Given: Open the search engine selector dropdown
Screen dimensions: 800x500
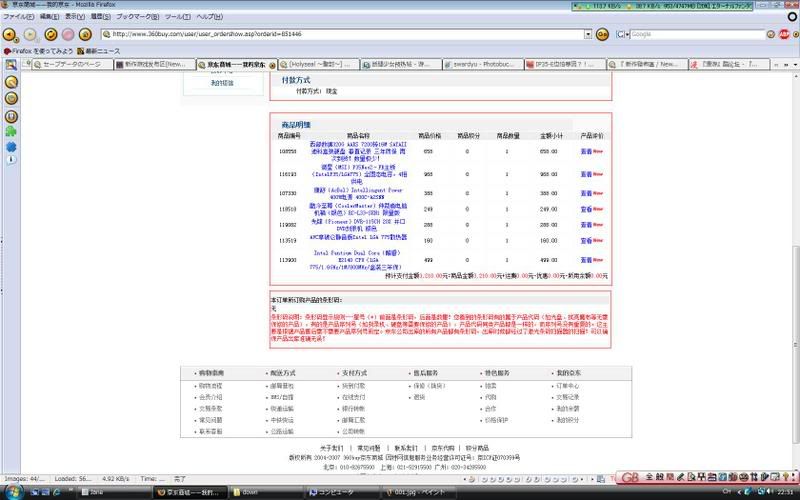Looking at the screenshot, I should point(622,34).
